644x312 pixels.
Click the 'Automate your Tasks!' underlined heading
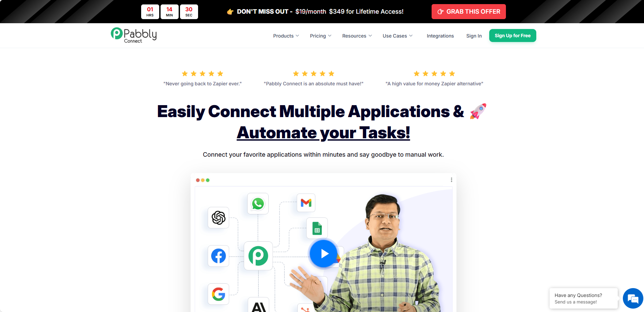(323, 133)
